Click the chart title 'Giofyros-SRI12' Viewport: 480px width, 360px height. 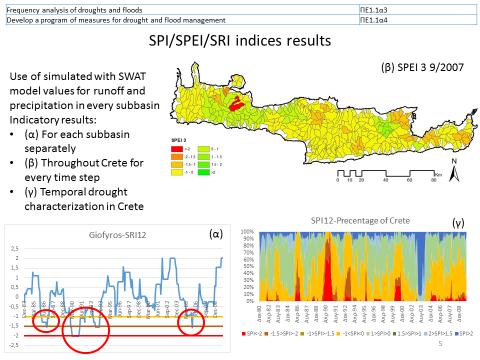coord(117,235)
